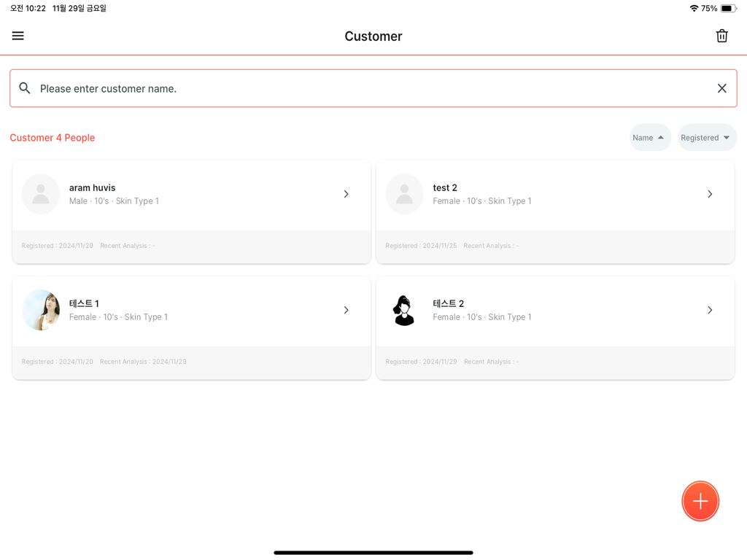Open the Registered sorting dropdown
The image size is (747, 560).
pos(726,137)
